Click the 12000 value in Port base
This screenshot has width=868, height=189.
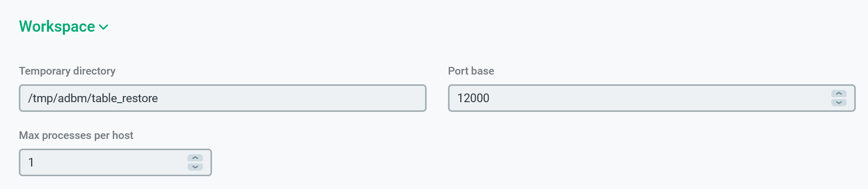coord(473,98)
